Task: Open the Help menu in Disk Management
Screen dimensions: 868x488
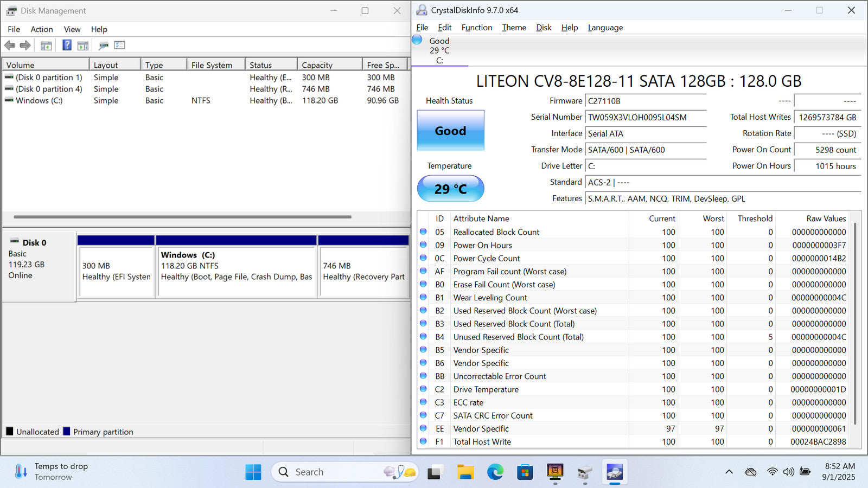Action: pyautogui.click(x=99, y=29)
